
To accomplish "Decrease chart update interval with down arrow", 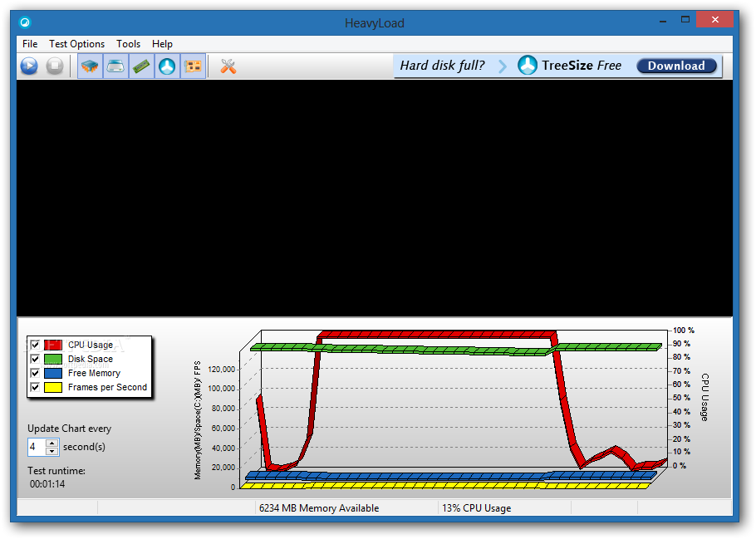I will point(52,451).
